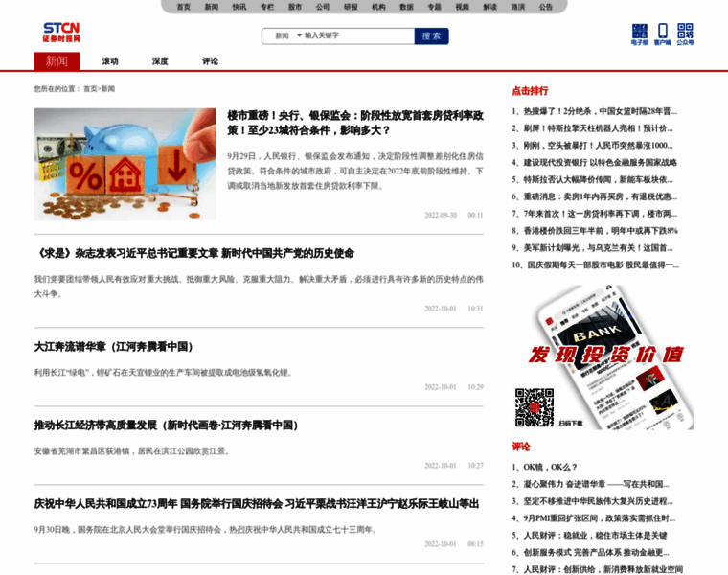Expand the 新闻 search category dropdown

[287, 35]
